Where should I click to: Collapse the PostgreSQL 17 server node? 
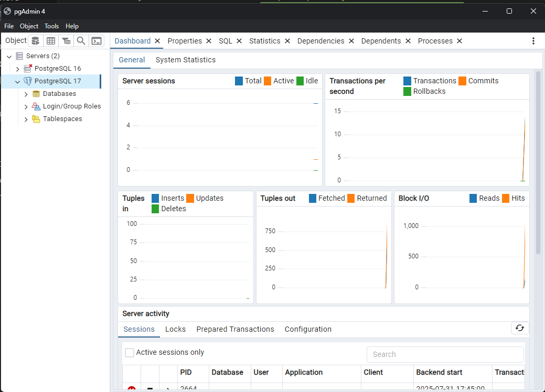17,82
